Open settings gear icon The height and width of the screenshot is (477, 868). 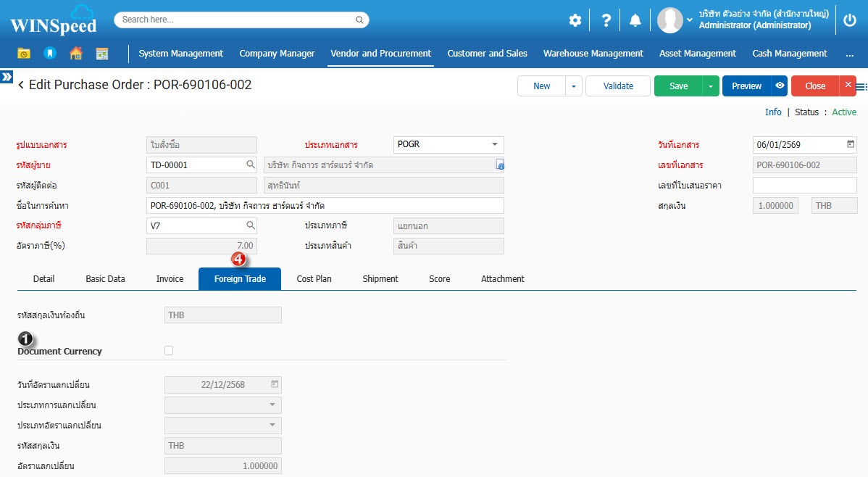(x=575, y=20)
